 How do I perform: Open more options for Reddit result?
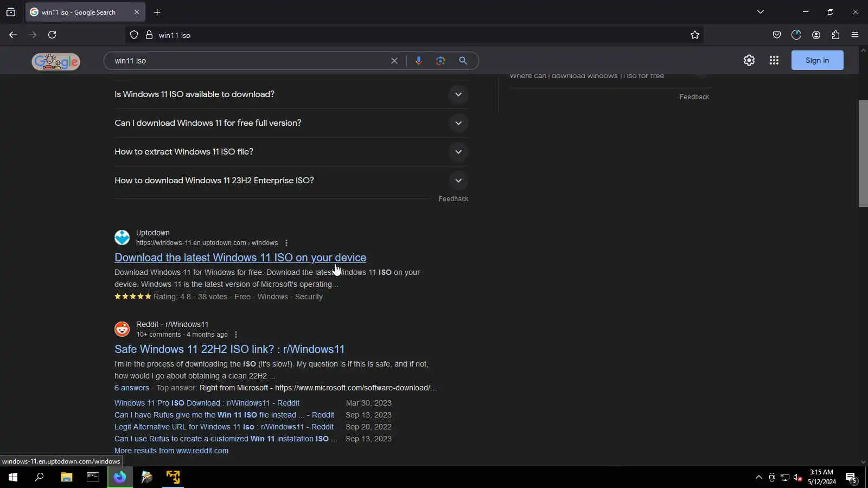(236, 335)
